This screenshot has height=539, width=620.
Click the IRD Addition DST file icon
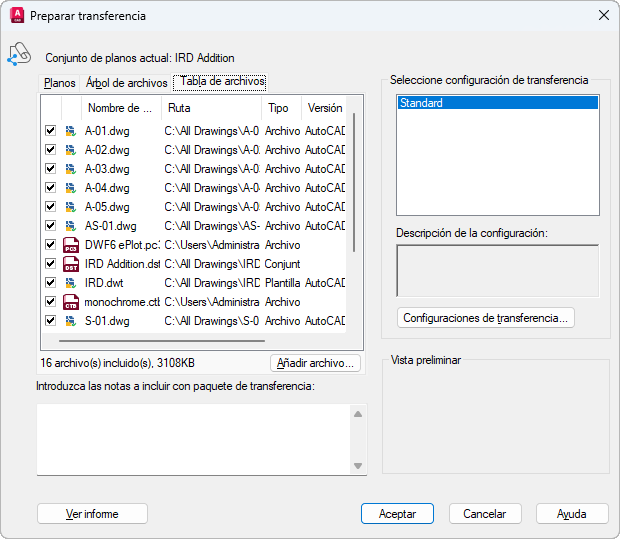[70, 264]
